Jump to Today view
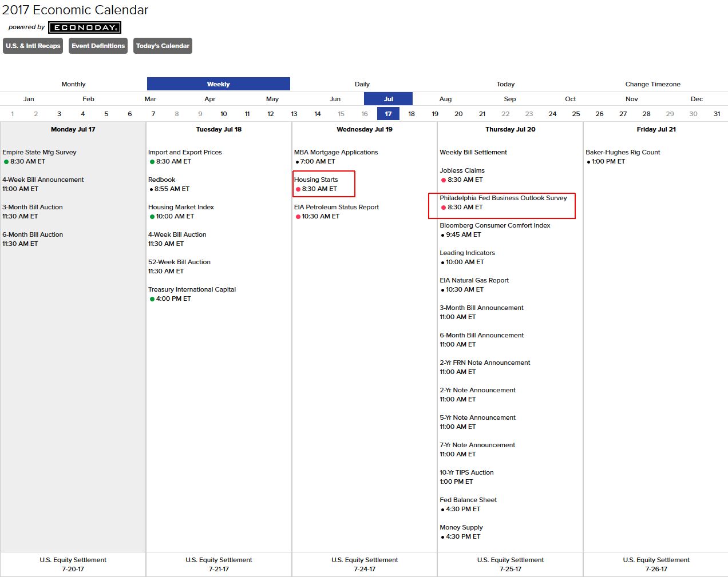This screenshot has height=577, width=728. pos(506,84)
